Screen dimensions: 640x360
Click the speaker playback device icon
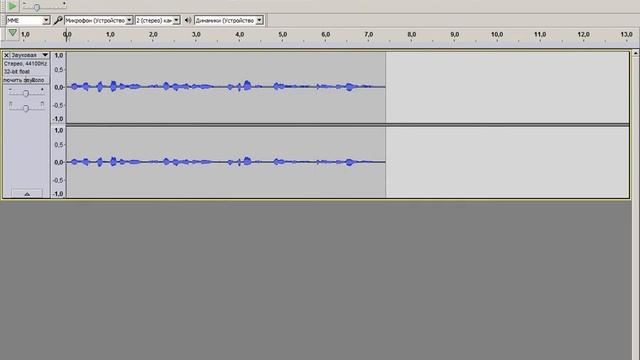pyautogui.click(x=187, y=20)
